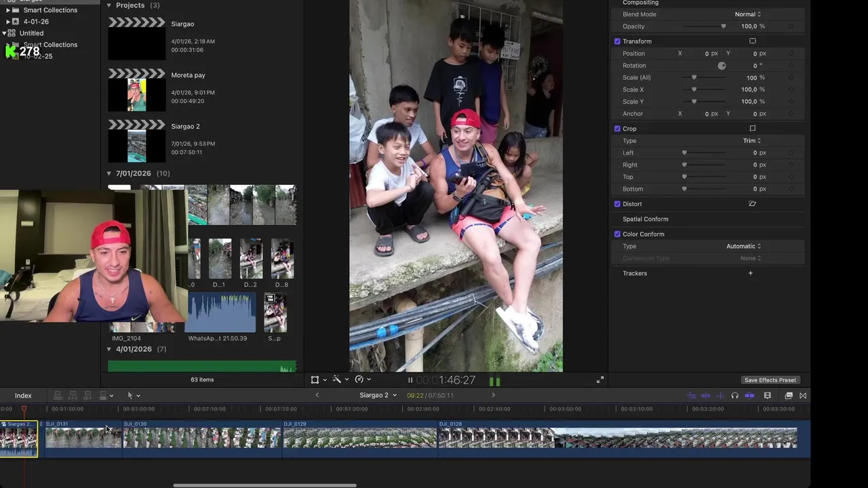Click the Distort on-screen controls icon

click(752, 204)
